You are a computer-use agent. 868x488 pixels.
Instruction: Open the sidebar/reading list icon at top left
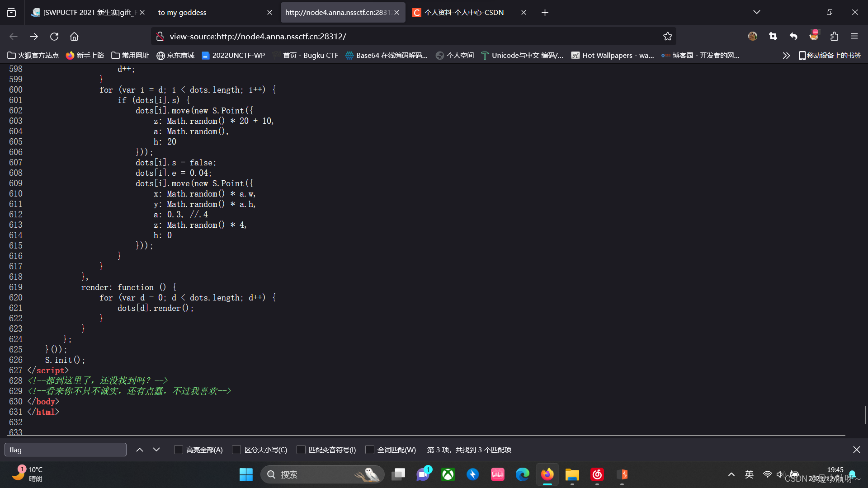pyautogui.click(x=11, y=12)
